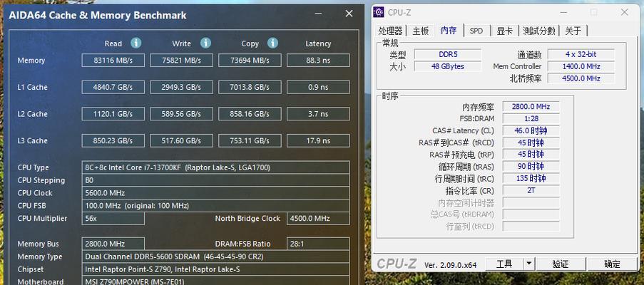
Task: Open the 关于 tab in CPU-Z
Action: [573, 31]
